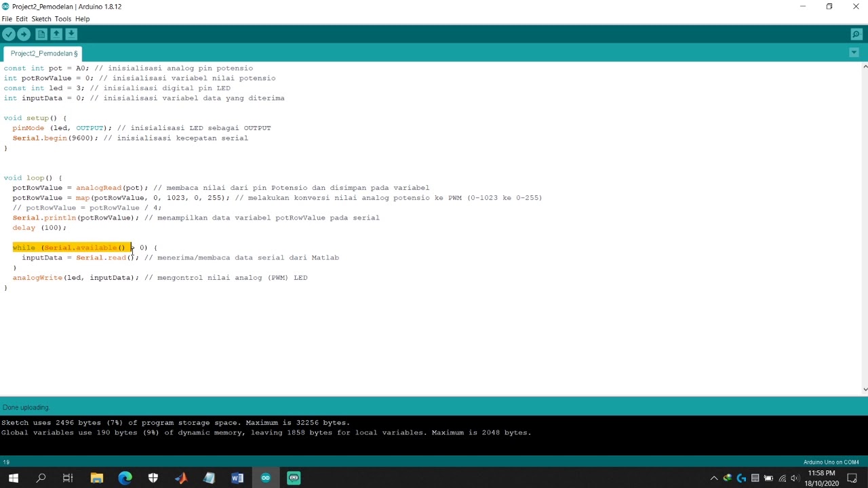Click the 'void setup() {' code line
This screenshot has height=488, width=868.
pos(35,118)
